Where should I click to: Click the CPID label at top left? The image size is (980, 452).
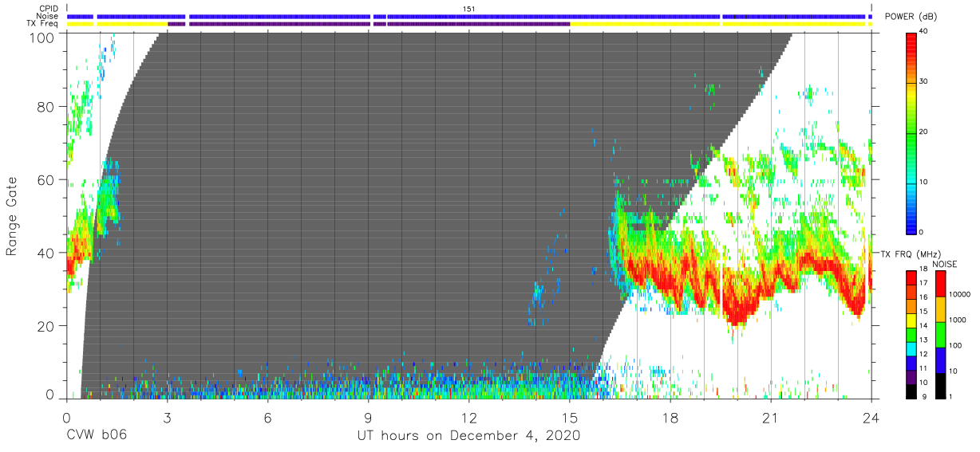pyautogui.click(x=49, y=9)
